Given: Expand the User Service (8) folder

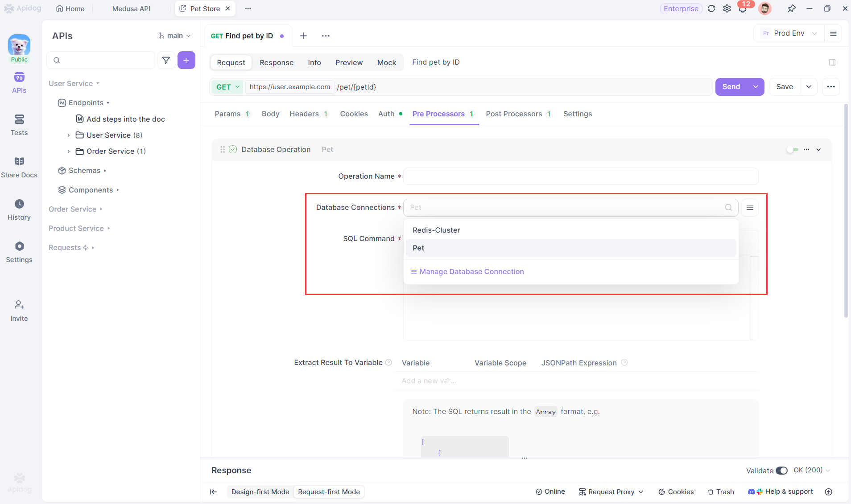Looking at the screenshot, I should coord(68,135).
